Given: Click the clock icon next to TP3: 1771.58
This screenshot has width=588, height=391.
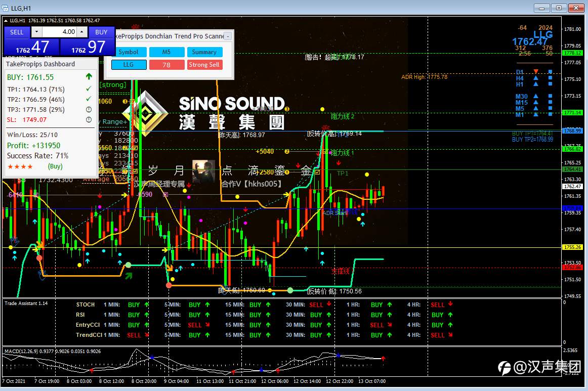Looking at the screenshot, I should [x=89, y=109].
